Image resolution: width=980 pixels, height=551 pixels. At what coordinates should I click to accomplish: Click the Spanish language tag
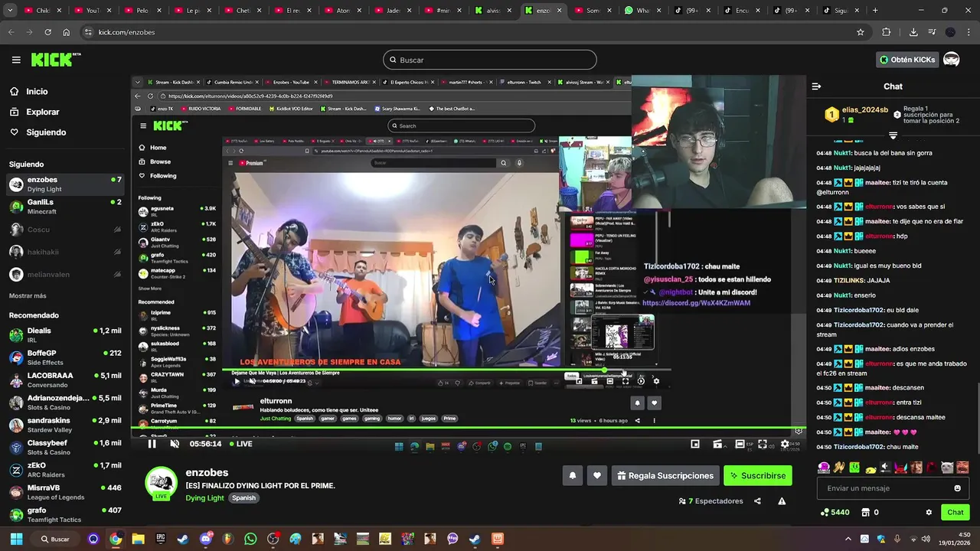click(243, 497)
